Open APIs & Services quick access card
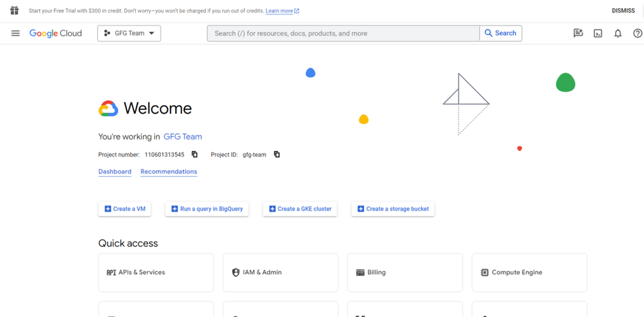 point(156,272)
